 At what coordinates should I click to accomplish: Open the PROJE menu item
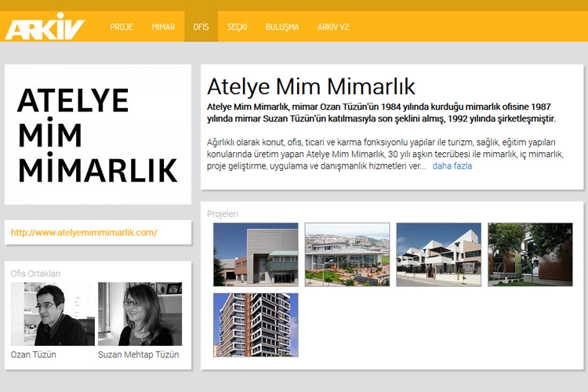[x=122, y=27]
